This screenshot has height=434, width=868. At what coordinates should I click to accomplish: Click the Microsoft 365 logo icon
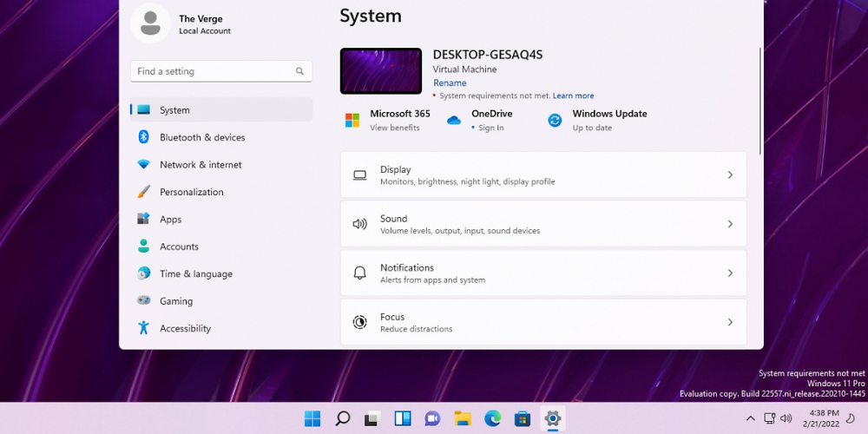point(352,120)
